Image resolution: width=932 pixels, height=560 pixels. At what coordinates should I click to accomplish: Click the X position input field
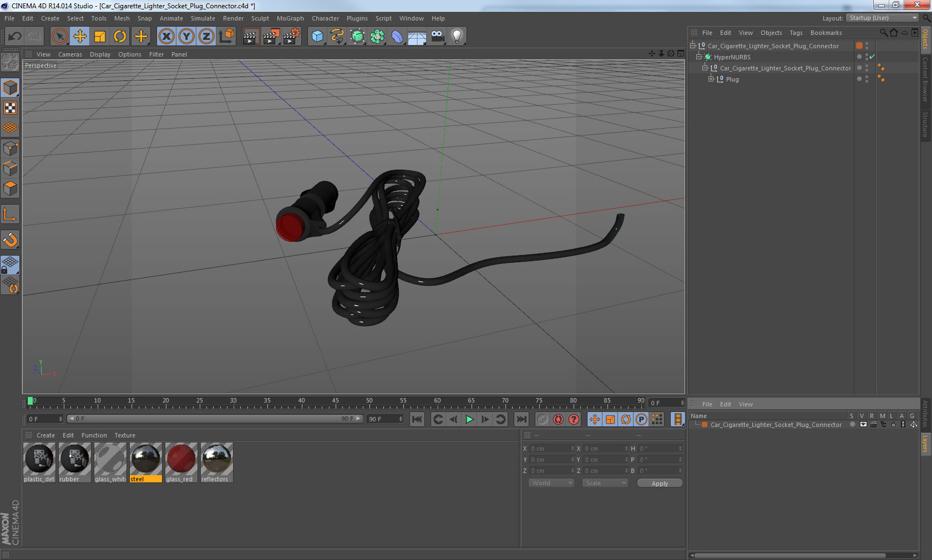pyautogui.click(x=551, y=449)
